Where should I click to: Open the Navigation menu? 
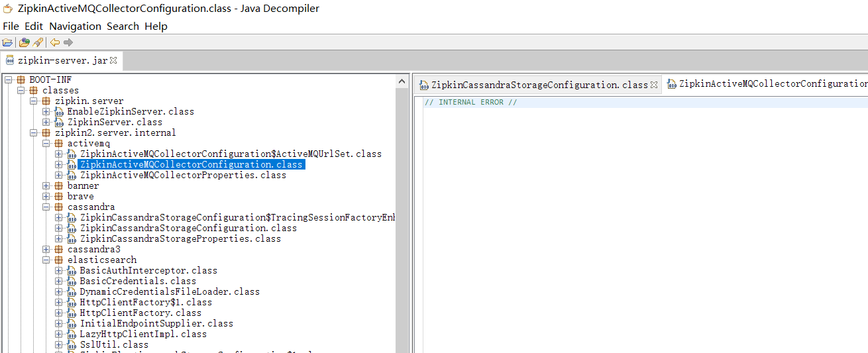coord(75,26)
